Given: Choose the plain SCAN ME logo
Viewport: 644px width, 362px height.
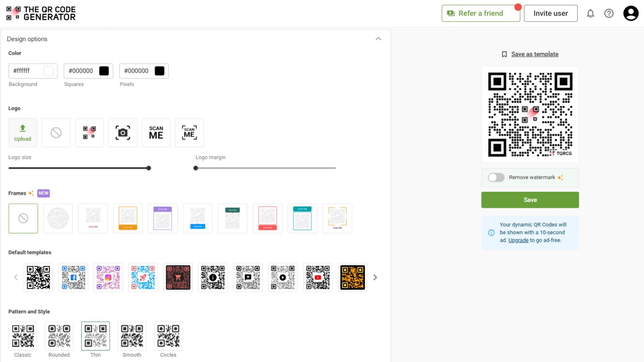Looking at the screenshot, I should 156,133.
